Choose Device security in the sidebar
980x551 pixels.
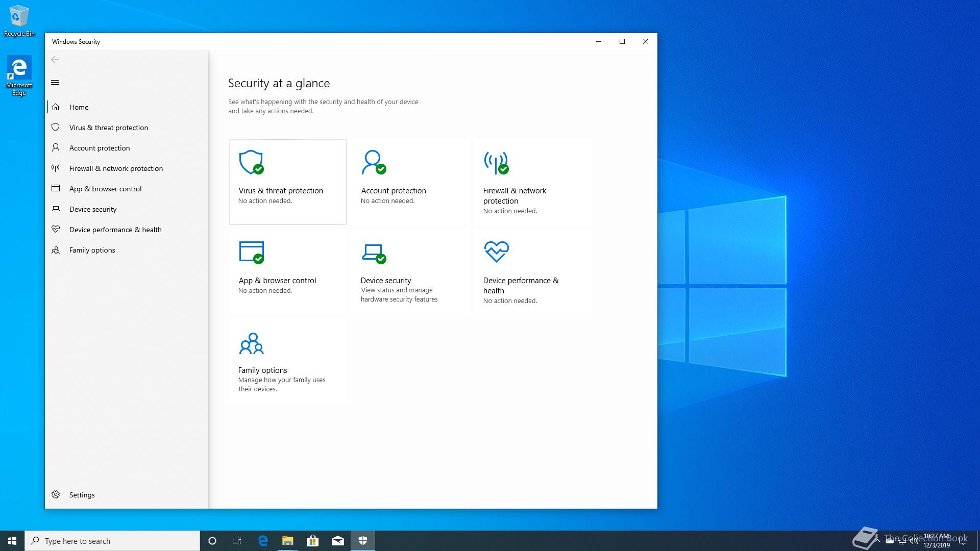tap(127, 209)
